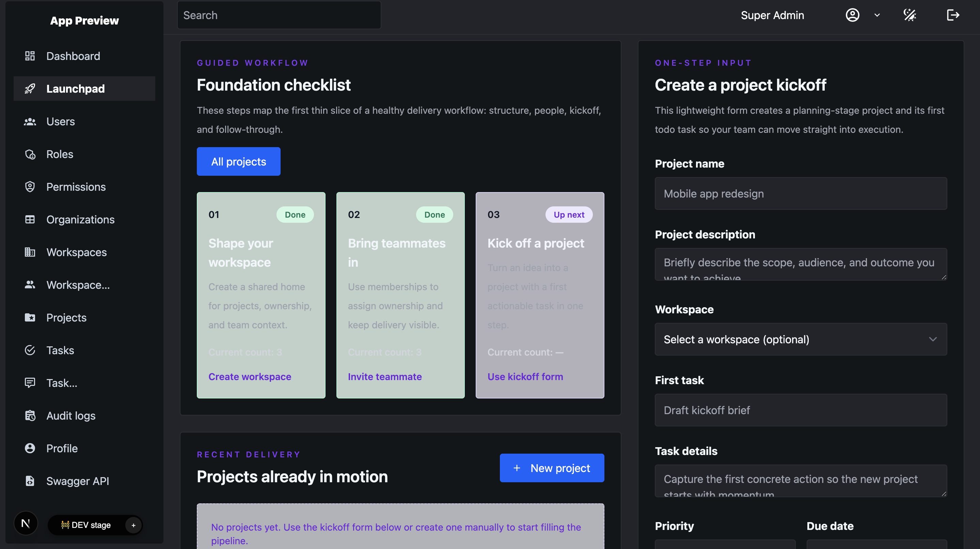Click the Next.js N badge icon
Screen dimensions: 980x549
point(26,523)
